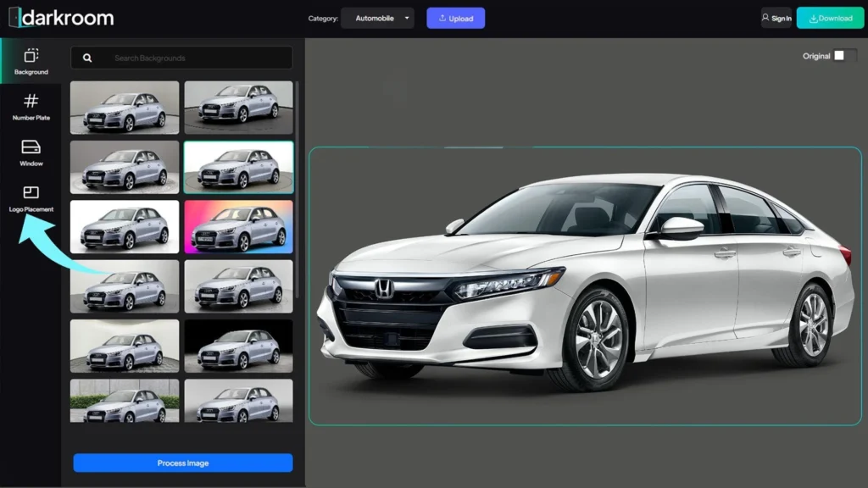Image resolution: width=868 pixels, height=488 pixels.
Task: Click the backgrounds list scrollbar
Action: click(x=298, y=191)
